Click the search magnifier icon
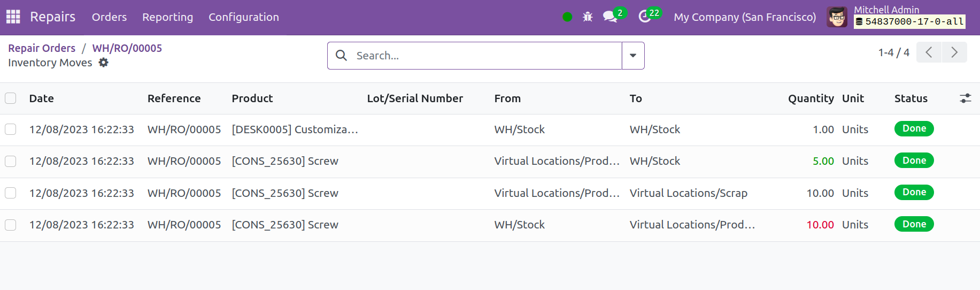Screen dimensions: 980x290 click(341, 56)
